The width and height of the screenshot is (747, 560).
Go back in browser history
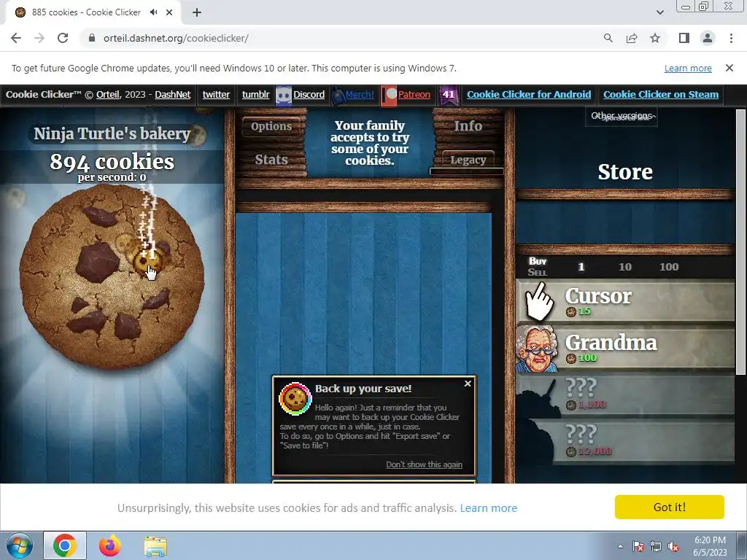pos(16,38)
